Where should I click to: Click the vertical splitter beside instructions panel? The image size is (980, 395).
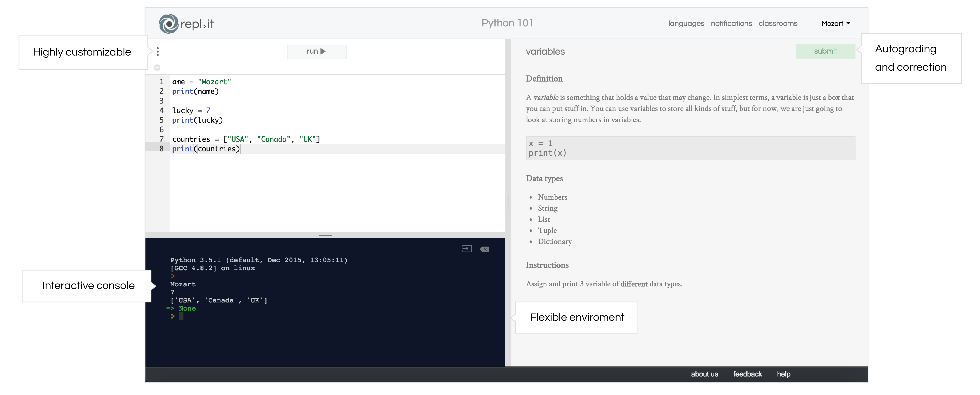pos(508,203)
